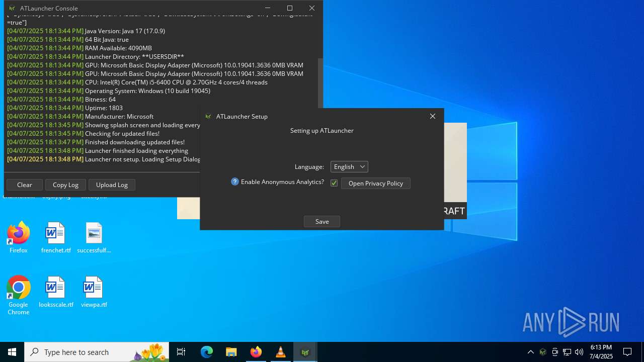Open File Explorer from the taskbar
Image resolution: width=644 pixels, height=362 pixels.
(231, 352)
